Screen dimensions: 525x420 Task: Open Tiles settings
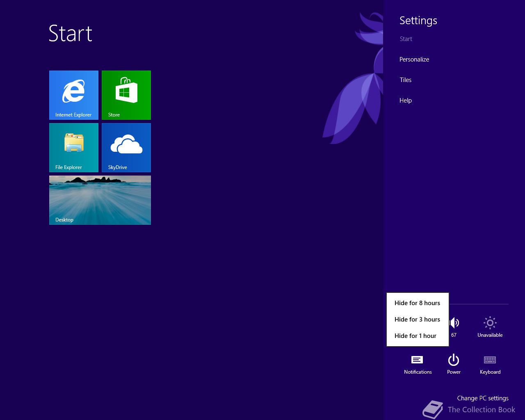point(406,80)
